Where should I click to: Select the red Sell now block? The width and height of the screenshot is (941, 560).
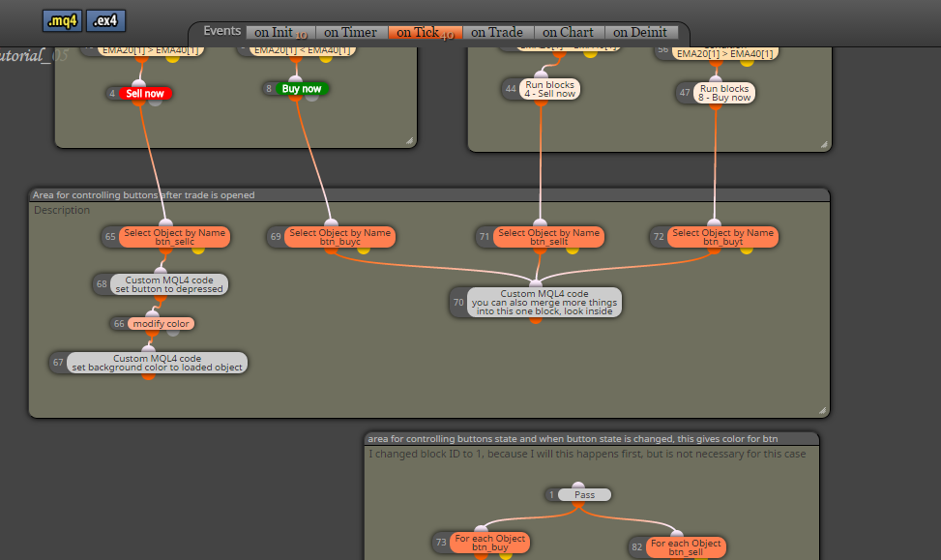click(x=145, y=94)
